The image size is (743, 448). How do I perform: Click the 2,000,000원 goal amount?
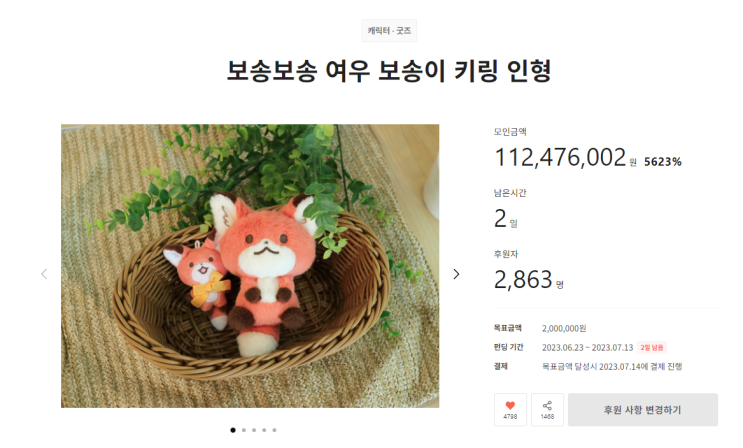564,328
